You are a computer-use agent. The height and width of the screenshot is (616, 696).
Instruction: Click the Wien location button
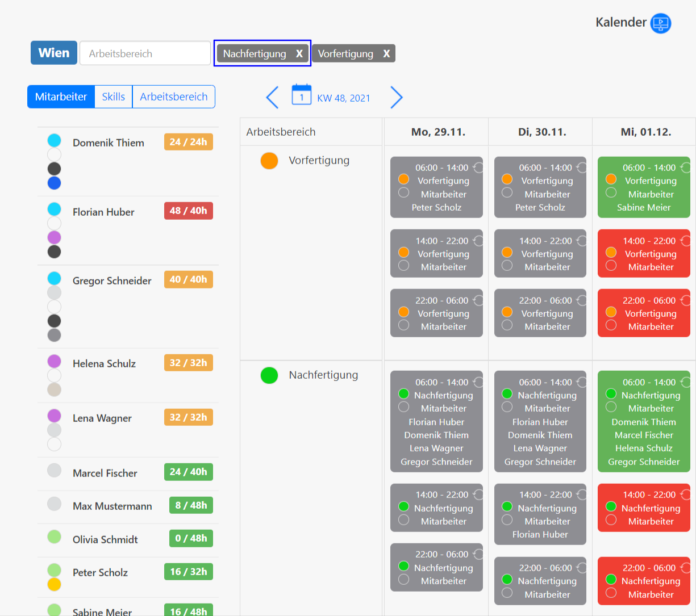[x=54, y=53]
